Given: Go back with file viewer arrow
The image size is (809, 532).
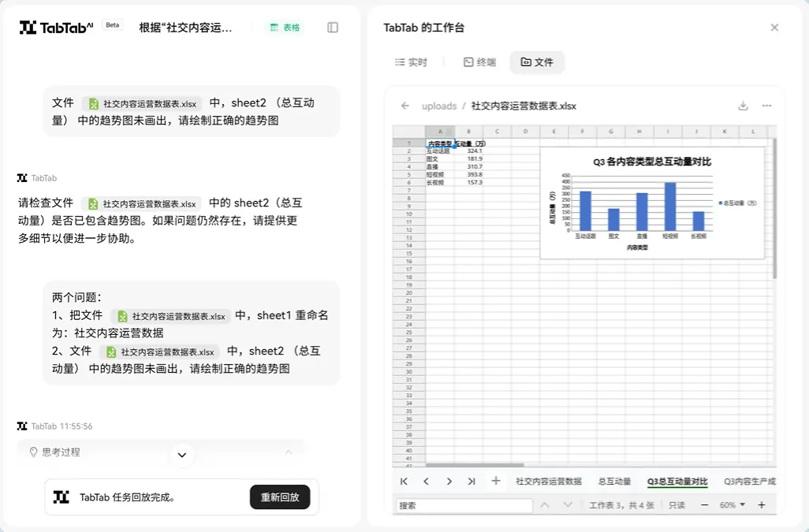Looking at the screenshot, I should (x=405, y=106).
